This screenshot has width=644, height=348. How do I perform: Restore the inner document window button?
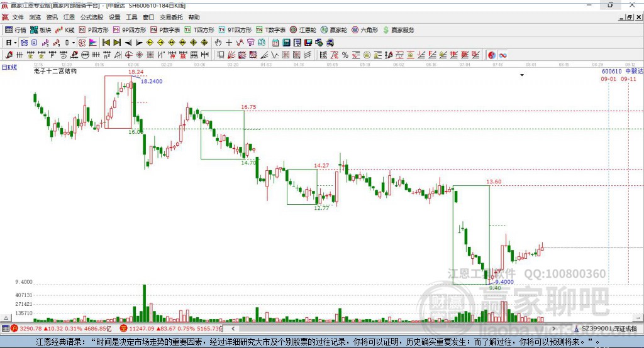click(x=630, y=17)
